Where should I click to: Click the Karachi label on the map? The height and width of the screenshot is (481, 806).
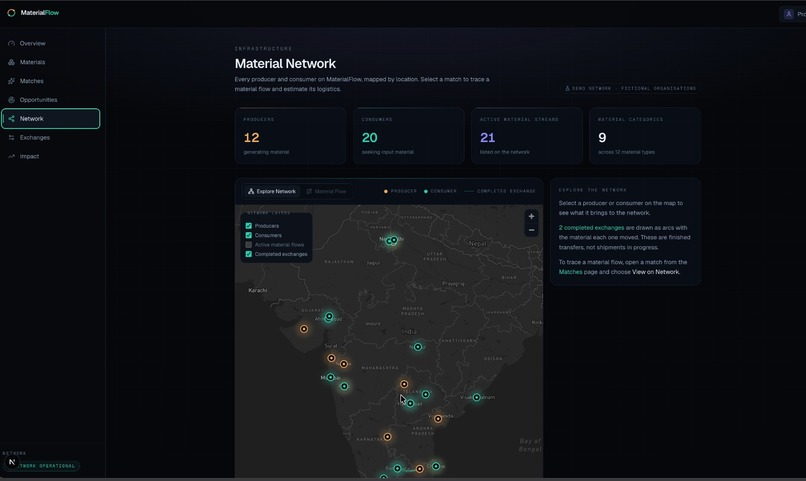(258, 290)
